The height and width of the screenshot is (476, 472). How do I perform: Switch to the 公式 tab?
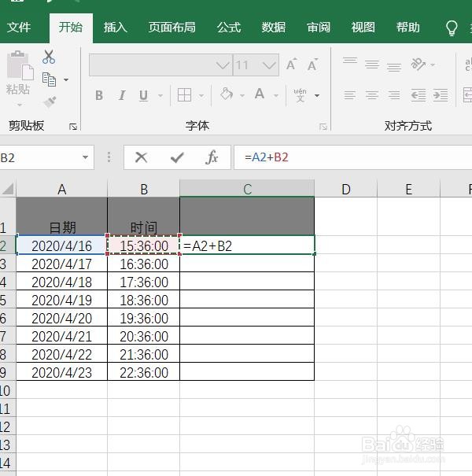tap(229, 28)
